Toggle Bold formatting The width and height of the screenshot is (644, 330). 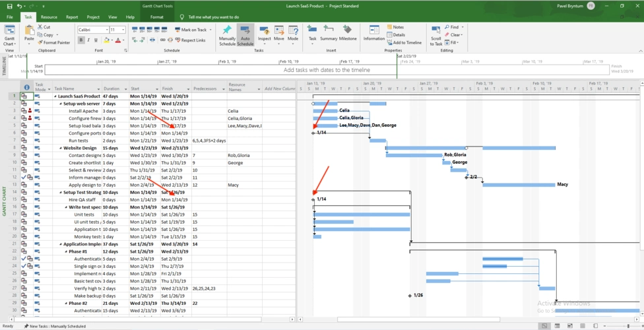[81, 40]
